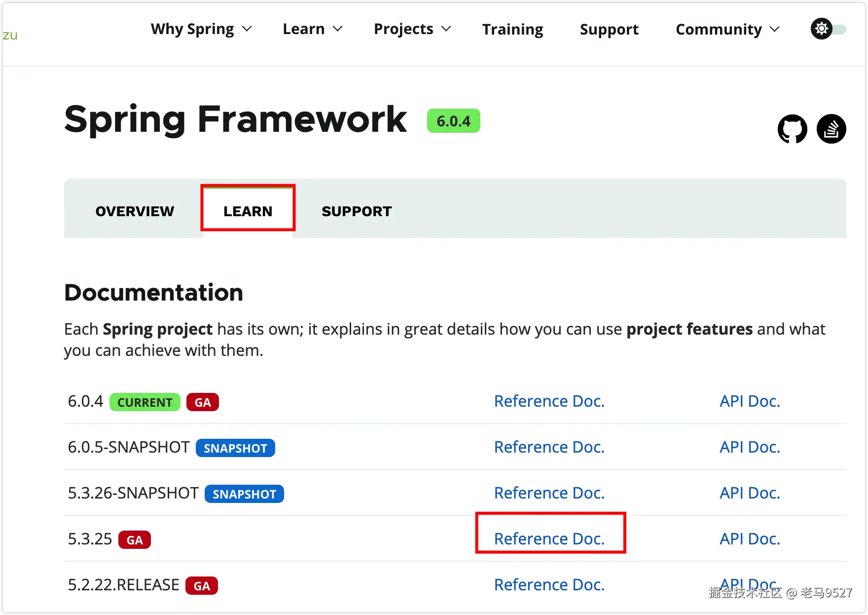The height and width of the screenshot is (615, 868).
Task: Open Reference Doc. for 6.0.5-SNAPSHOT
Action: (x=549, y=447)
